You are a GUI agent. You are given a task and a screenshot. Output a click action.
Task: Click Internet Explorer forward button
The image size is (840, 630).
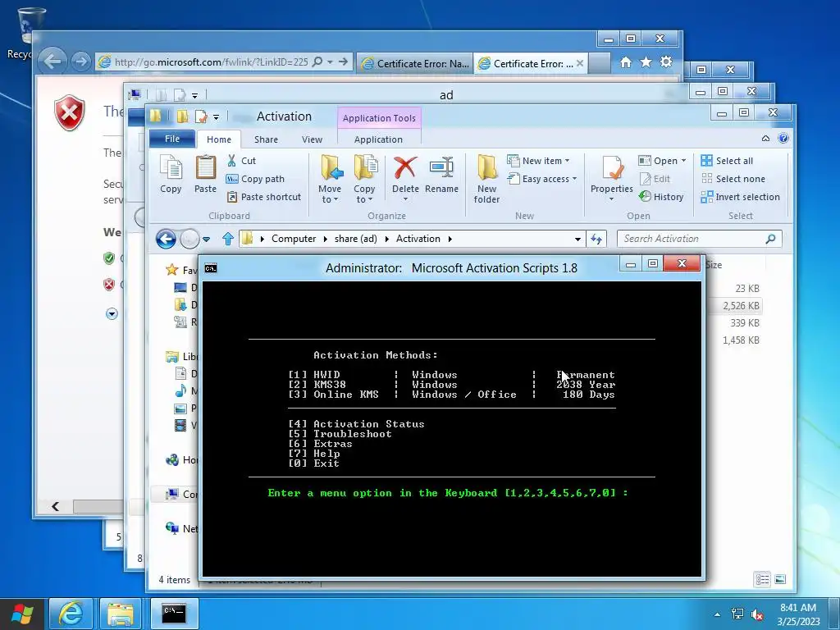click(x=80, y=62)
